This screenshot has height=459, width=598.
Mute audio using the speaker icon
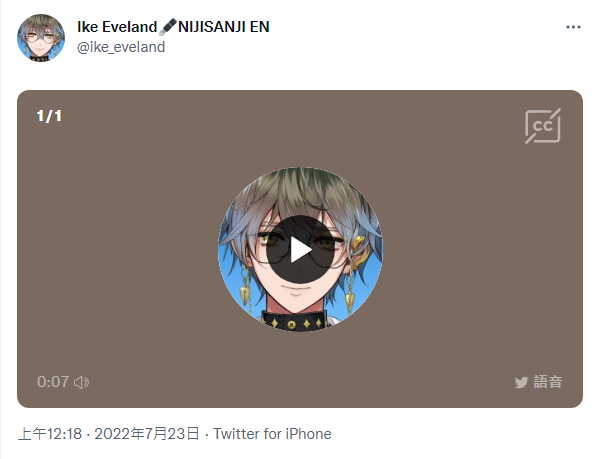(x=82, y=382)
